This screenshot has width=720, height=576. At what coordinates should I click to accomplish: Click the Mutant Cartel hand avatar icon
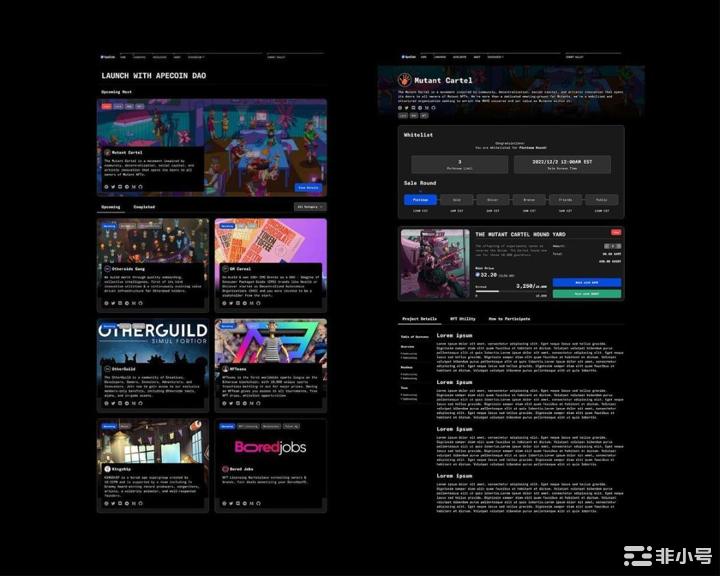405,79
